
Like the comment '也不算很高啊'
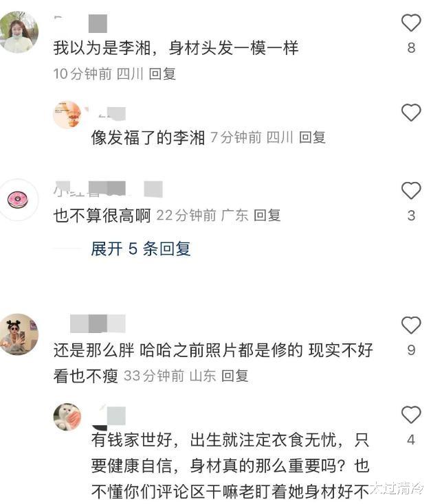coord(411,190)
